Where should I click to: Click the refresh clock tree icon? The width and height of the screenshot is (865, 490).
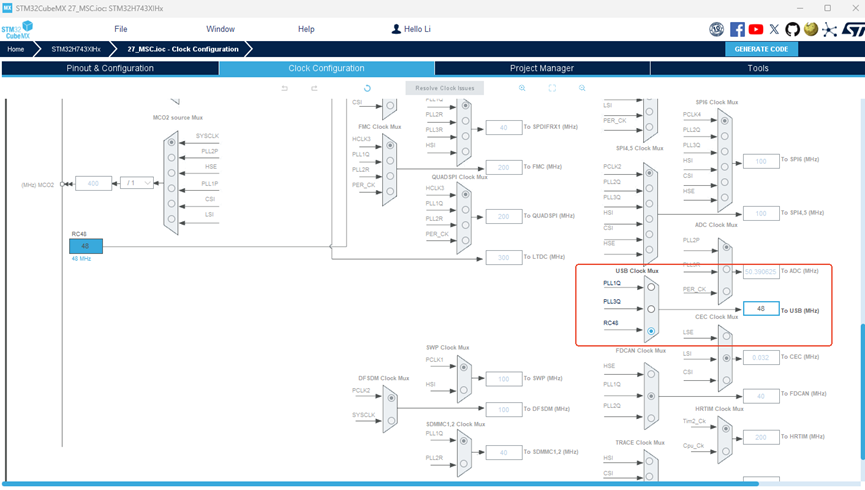click(x=367, y=88)
